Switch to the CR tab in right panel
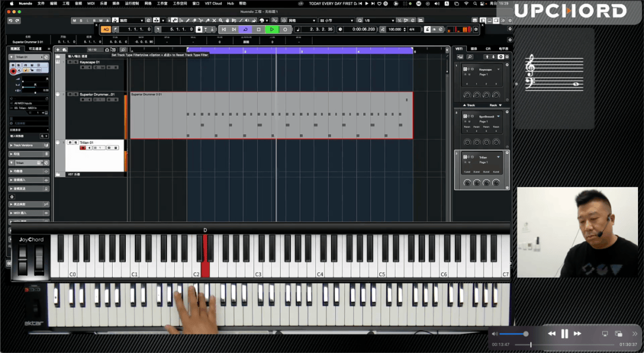 pyautogui.click(x=488, y=49)
